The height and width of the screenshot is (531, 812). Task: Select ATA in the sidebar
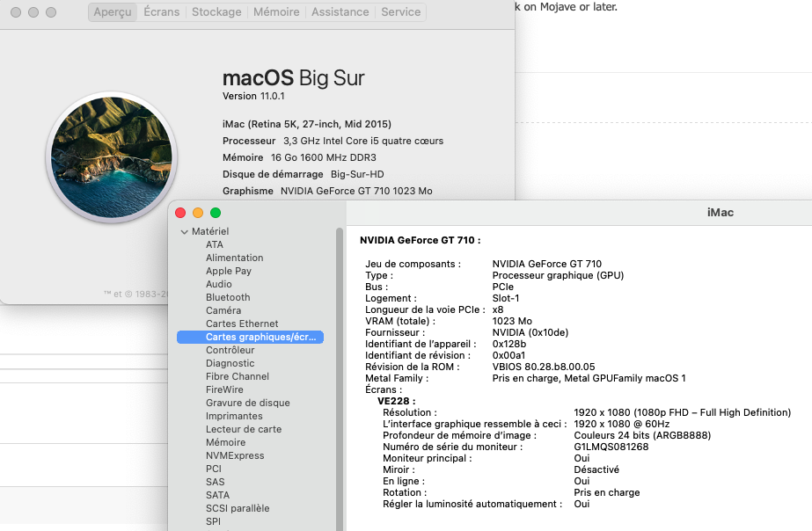coord(215,244)
